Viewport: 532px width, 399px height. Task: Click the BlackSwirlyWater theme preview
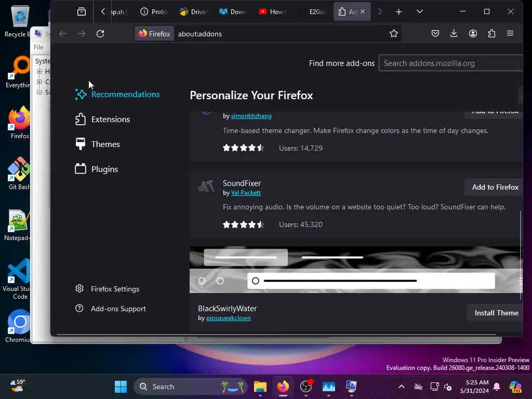pos(356,270)
